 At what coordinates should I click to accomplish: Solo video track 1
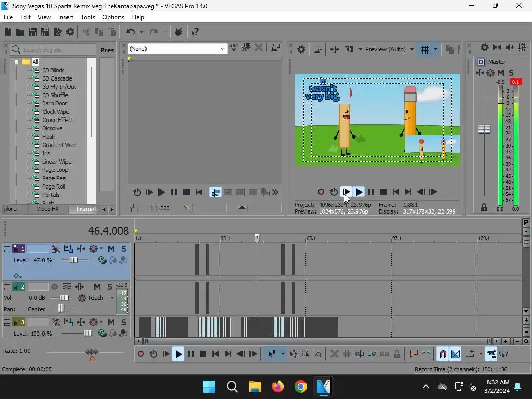pyautogui.click(x=124, y=249)
